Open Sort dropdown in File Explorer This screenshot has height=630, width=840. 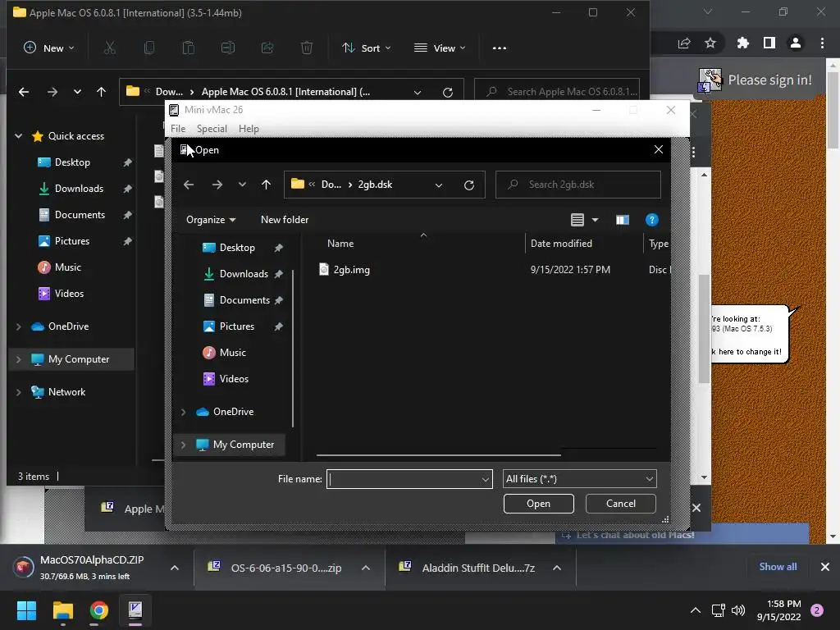(x=367, y=48)
